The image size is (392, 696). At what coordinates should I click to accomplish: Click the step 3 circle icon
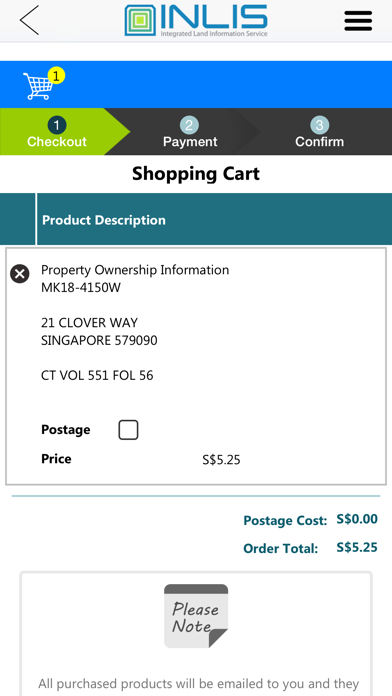click(x=319, y=125)
